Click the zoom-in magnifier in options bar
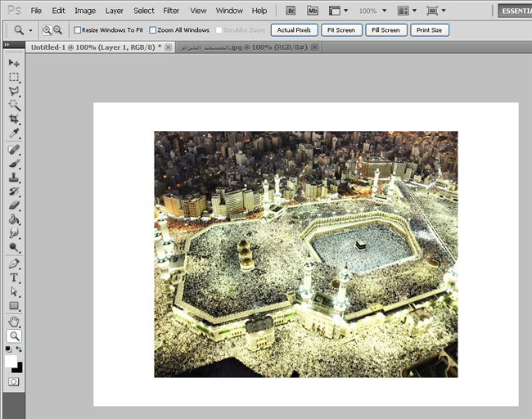This screenshot has width=532, height=419. 47,29
